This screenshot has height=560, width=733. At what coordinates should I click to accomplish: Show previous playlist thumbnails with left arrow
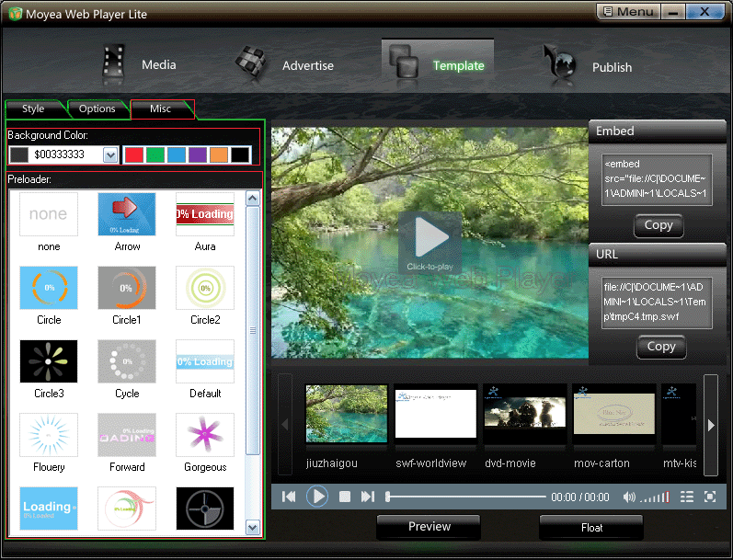(x=285, y=425)
